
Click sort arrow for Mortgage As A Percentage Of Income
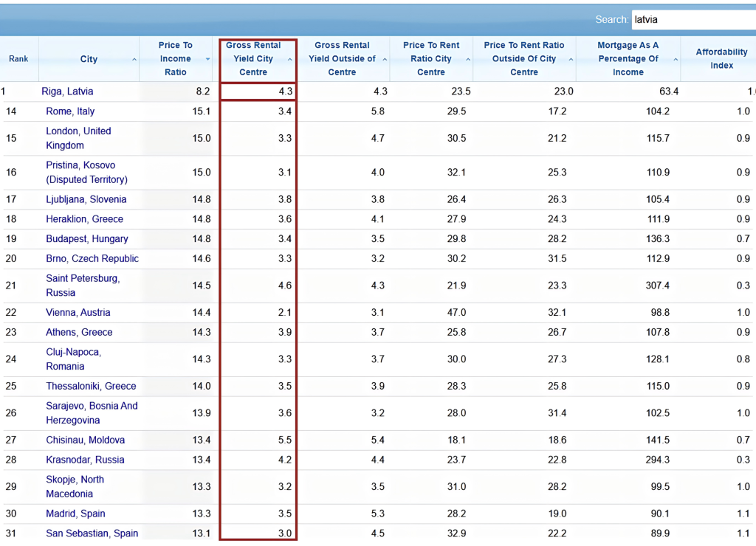676,59
